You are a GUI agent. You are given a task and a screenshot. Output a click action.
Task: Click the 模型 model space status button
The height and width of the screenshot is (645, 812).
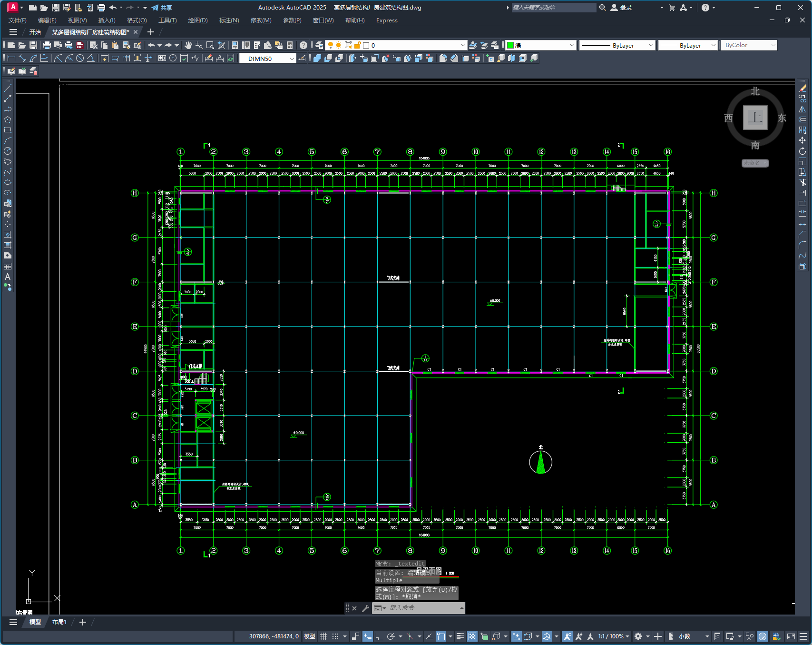pyautogui.click(x=310, y=636)
